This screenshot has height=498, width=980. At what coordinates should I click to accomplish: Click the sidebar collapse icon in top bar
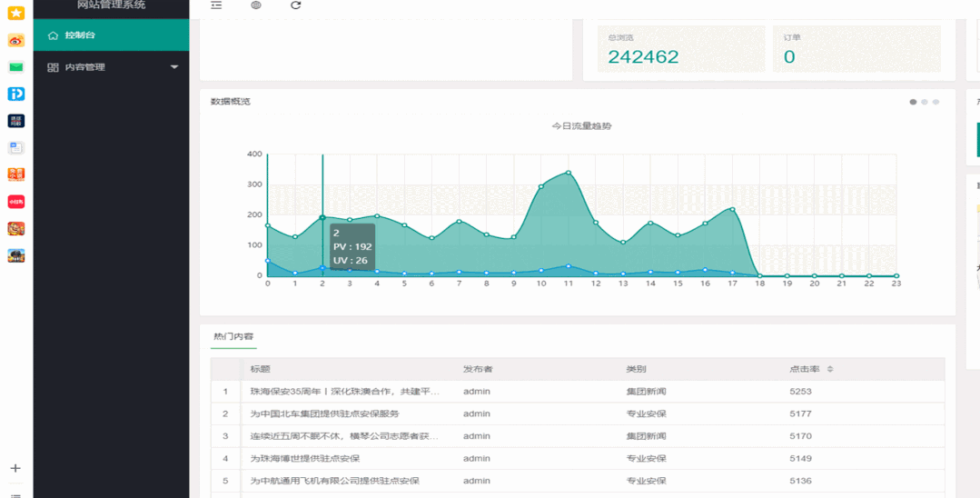[216, 5]
